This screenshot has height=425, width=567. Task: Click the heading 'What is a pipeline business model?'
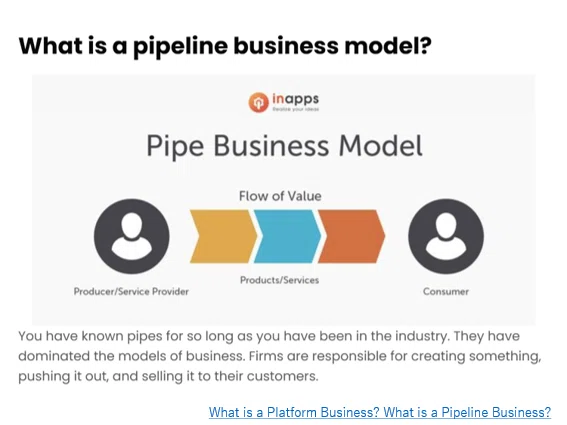[225, 46]
